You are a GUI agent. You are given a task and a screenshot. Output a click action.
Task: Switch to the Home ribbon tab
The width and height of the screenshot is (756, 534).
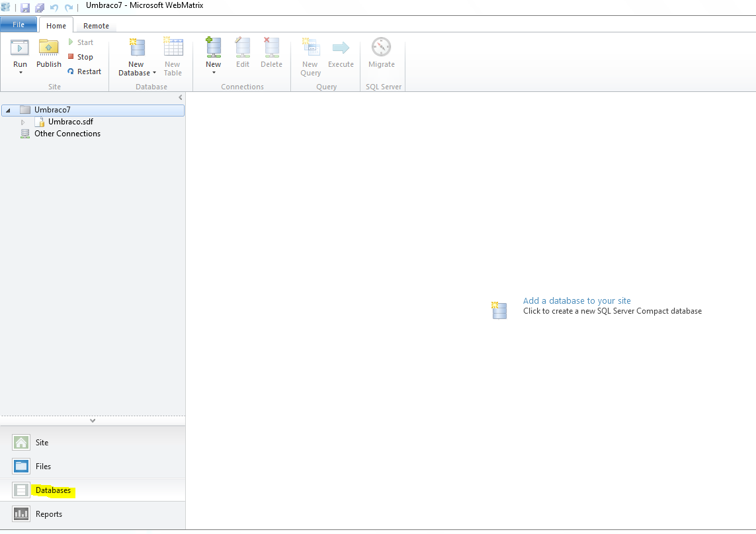click(x=56, y=26)
